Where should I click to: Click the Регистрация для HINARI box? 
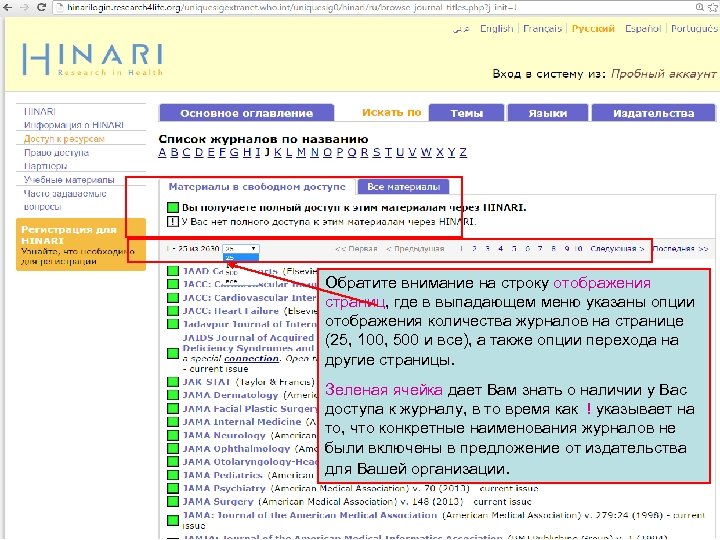tap(81, 245)
